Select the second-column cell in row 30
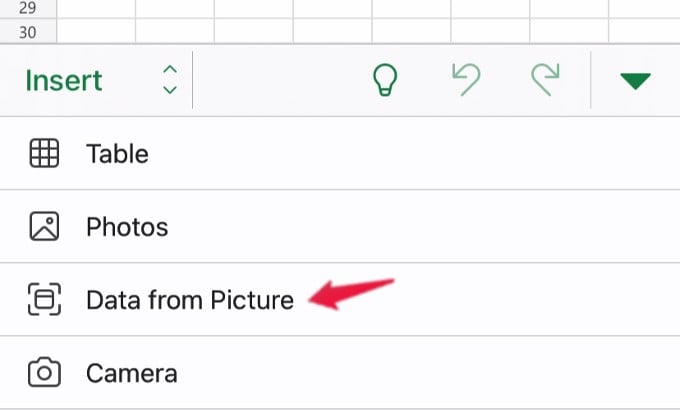This screenshot has height=410, width=680. tap(175, 31)
